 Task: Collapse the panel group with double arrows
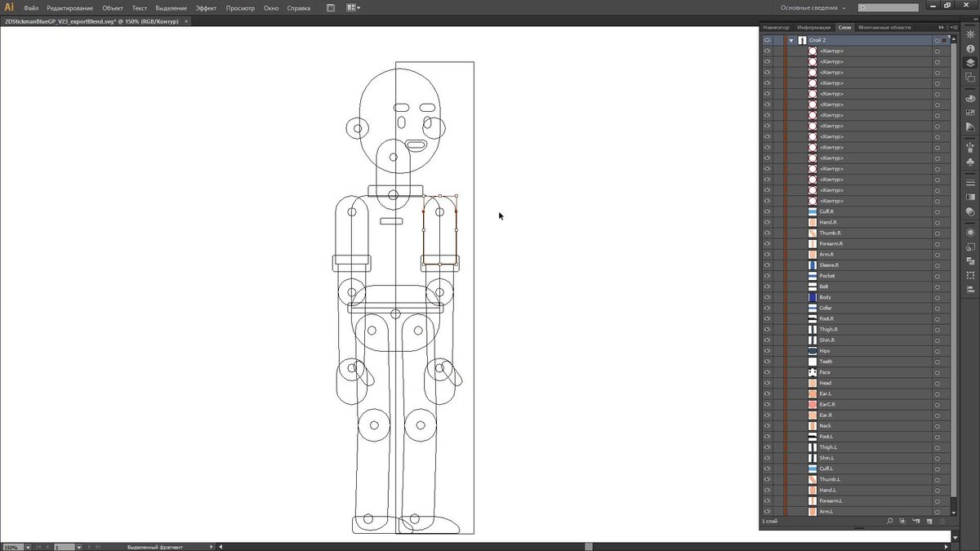(941, 27)
